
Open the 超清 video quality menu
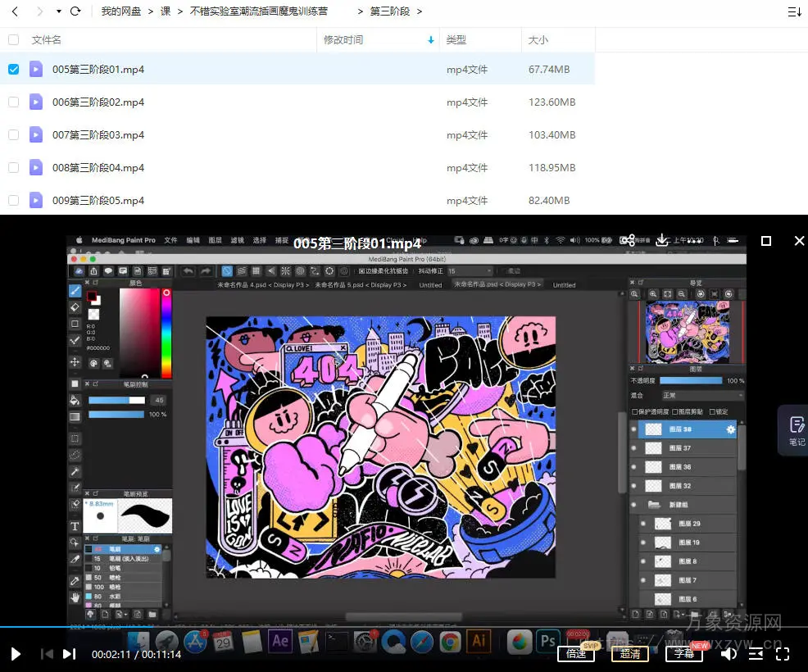(630, 654)
